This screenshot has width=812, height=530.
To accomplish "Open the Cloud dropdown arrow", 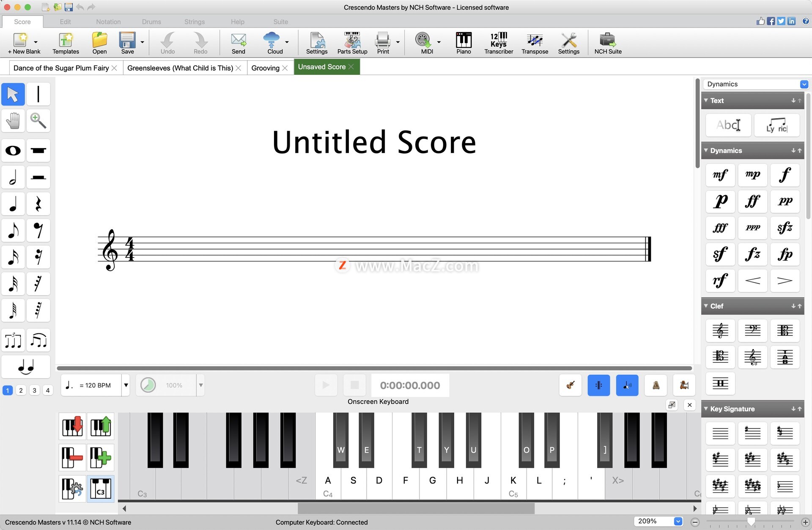I will pyautogui.click(x=287, y=42).
